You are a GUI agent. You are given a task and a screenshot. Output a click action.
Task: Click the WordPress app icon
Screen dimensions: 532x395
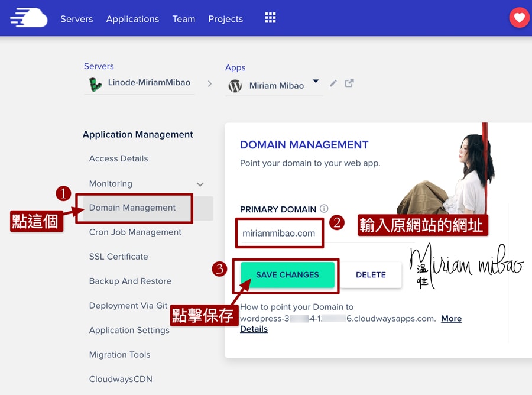(x=235, y=86)
